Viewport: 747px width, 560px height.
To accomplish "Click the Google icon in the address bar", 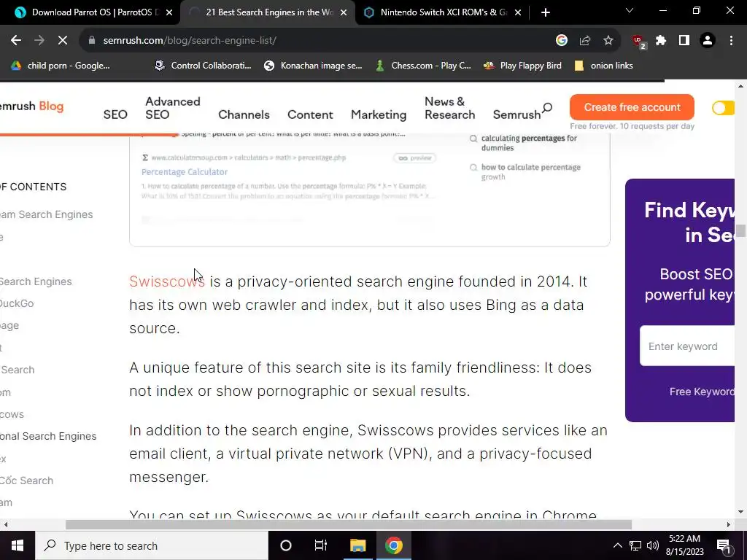I will tap(562, 41).
